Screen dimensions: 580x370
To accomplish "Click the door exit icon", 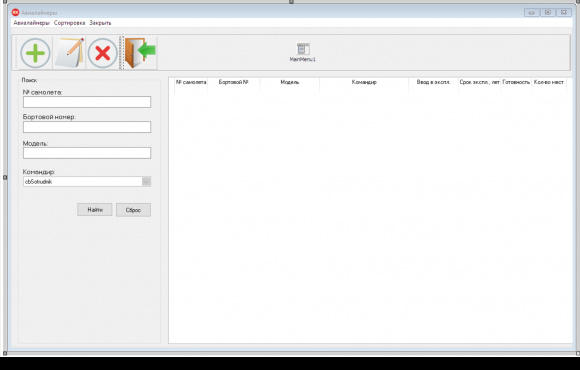I will (140, 53).
